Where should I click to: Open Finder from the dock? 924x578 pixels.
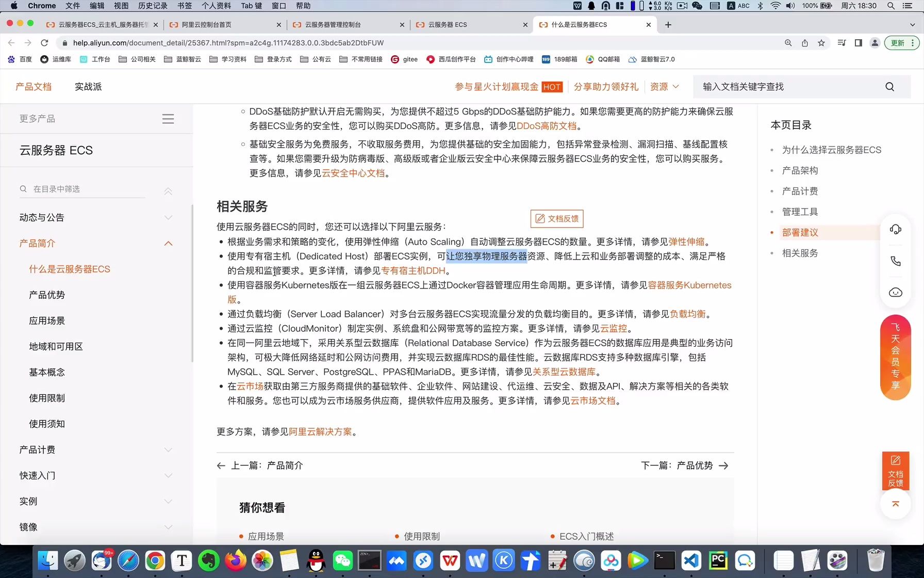48,560
